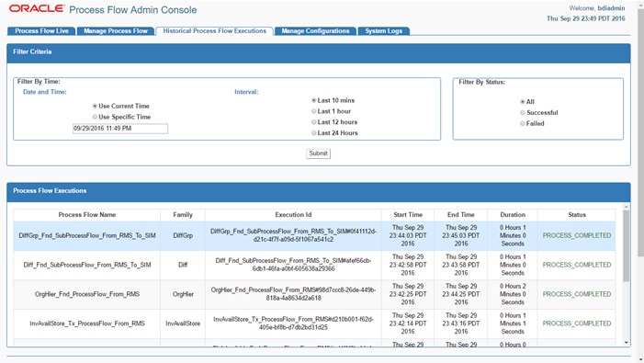Screen dimensions: 644x363
Task: Click the Diff family cell
Action: click(183, 265)
